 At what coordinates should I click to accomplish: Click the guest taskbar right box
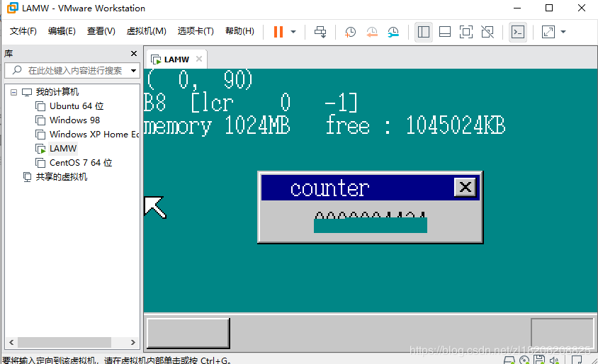pyautogui.click(x=562, y=334)
